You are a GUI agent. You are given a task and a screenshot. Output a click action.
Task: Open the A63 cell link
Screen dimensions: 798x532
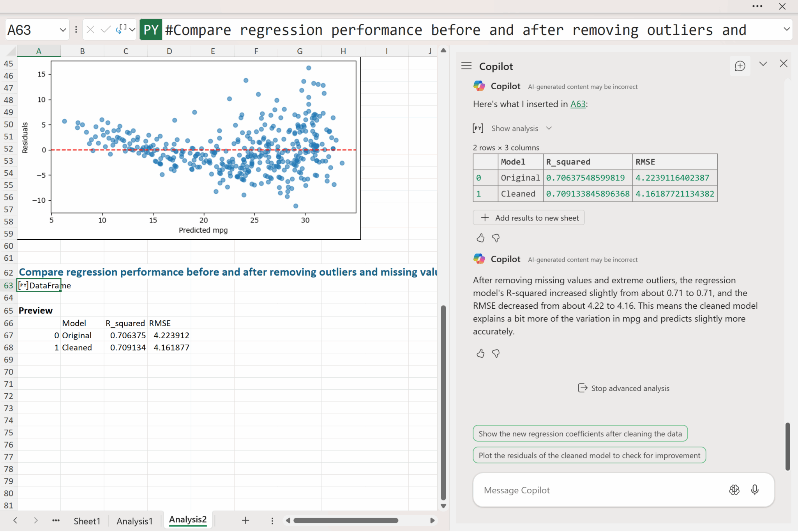coord(578,104)
